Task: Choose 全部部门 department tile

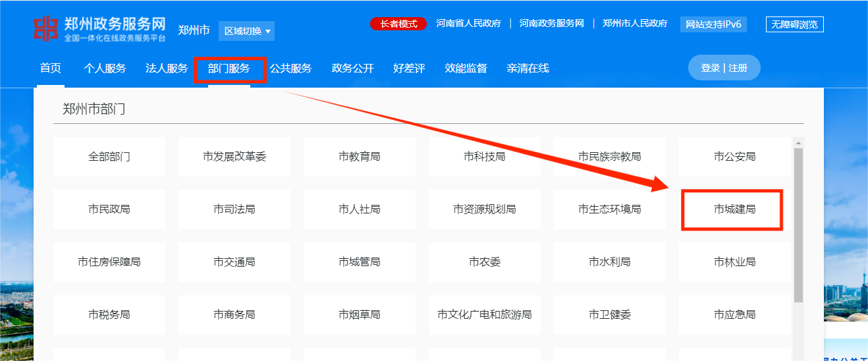Action: [109, 157]
